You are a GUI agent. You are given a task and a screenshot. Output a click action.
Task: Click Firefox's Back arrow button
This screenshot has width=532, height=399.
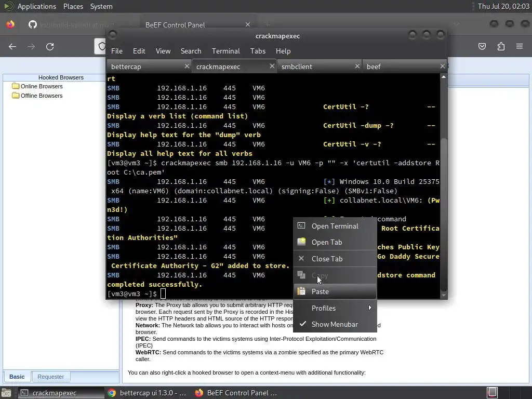12,46
